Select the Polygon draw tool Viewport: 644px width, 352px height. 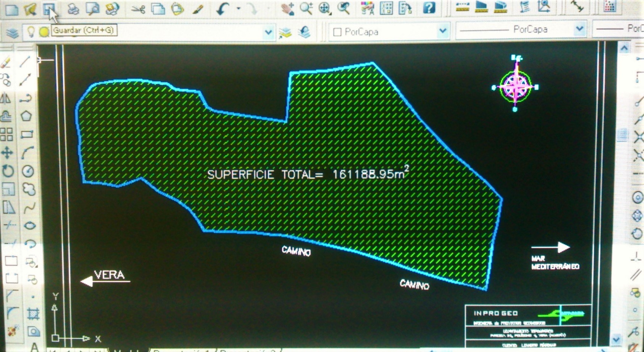(26, 116)
